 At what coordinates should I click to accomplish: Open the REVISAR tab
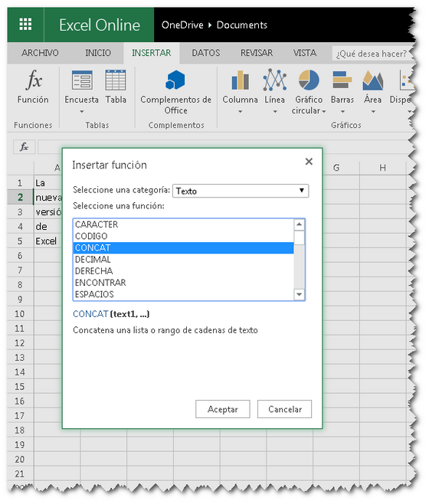pos(257,53)
